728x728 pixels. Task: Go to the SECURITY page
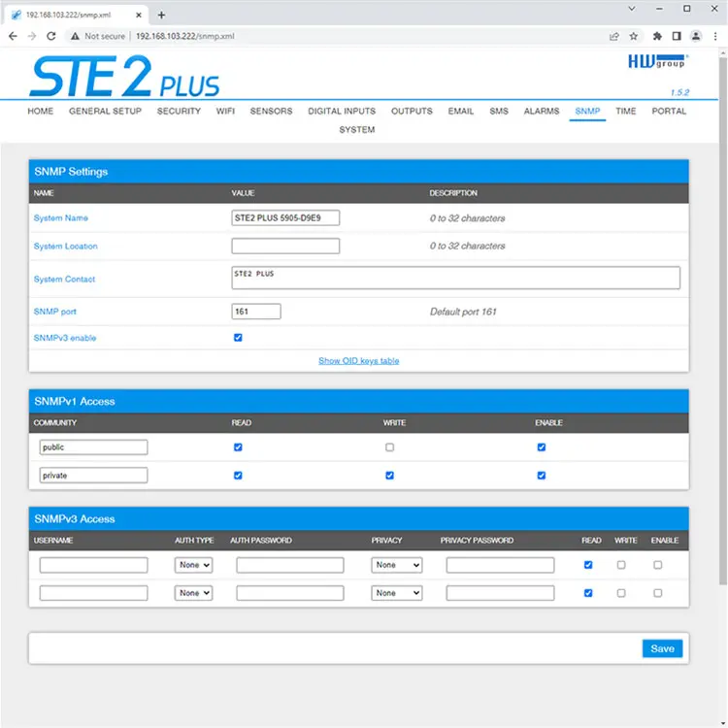(179, 111)
